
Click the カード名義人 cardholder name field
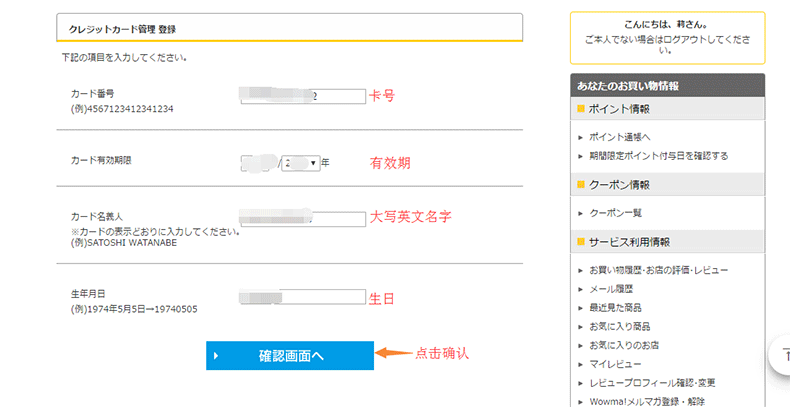click(303, 219)
